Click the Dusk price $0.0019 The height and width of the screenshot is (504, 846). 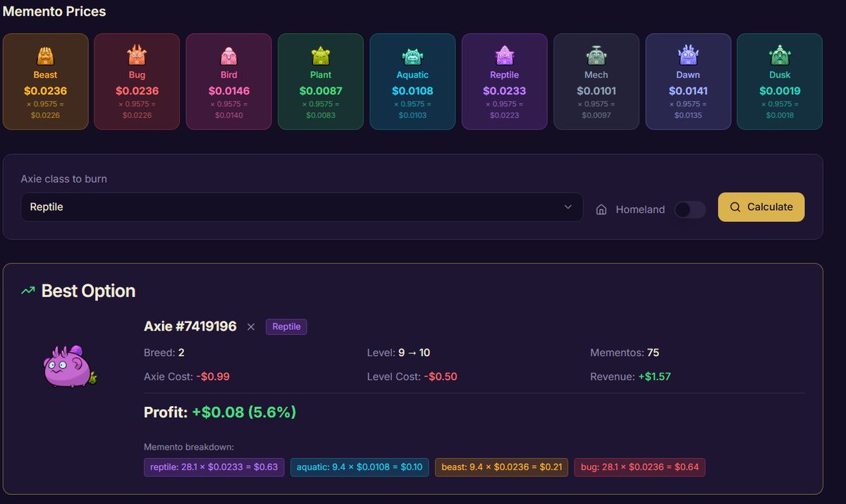pyautogui.click(x=780, y=90)
